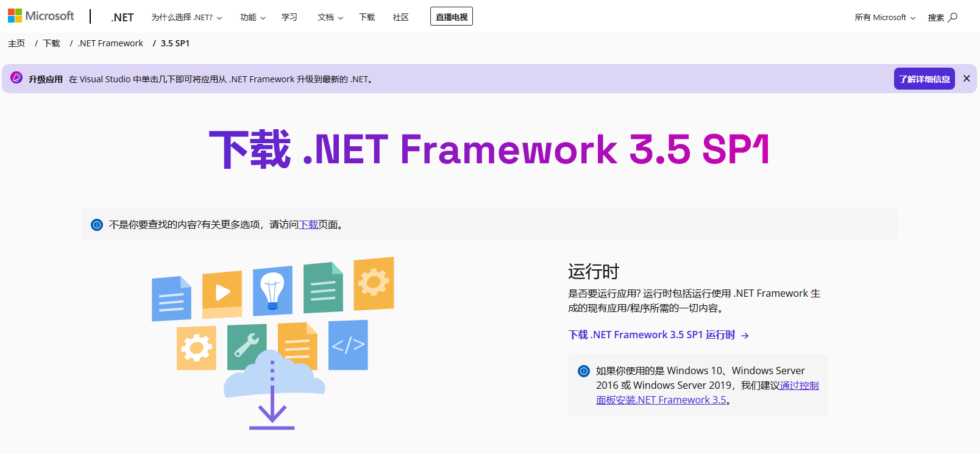Click the 升级应用 banner label

tap(46, 79)
